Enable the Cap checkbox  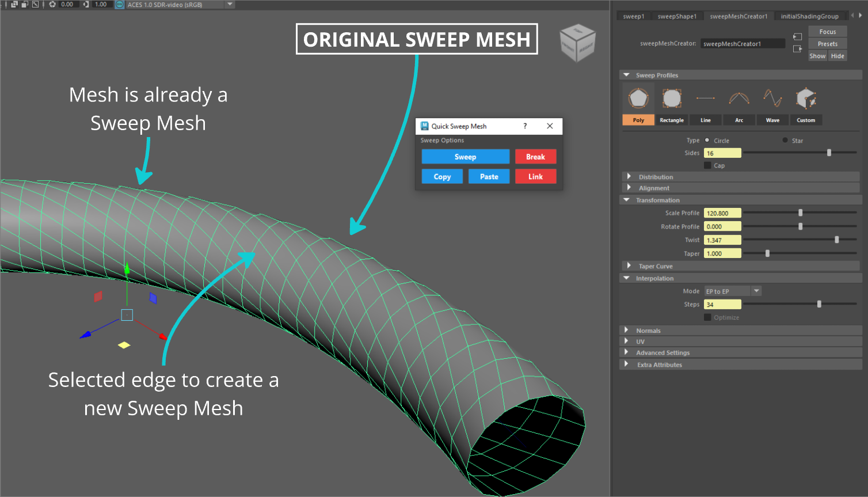tap(707, 165)
